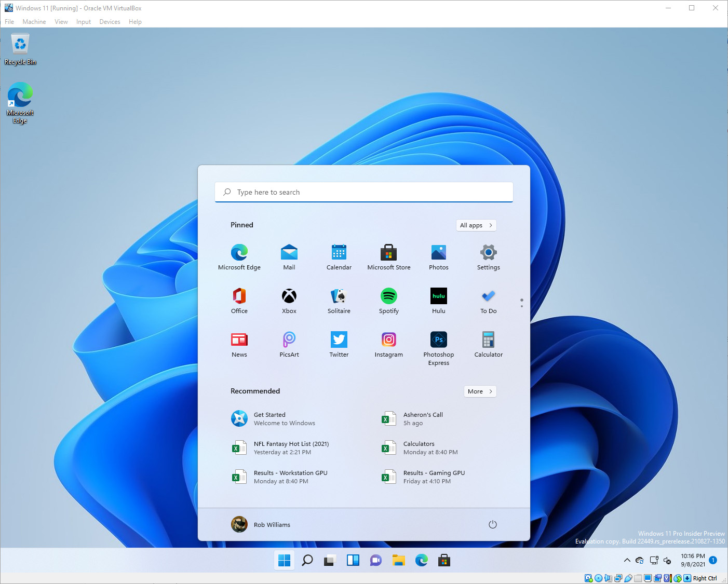Screen dimensions: 728x584
Task: Start the Solitaire game
Action: (x=339, y=301)
